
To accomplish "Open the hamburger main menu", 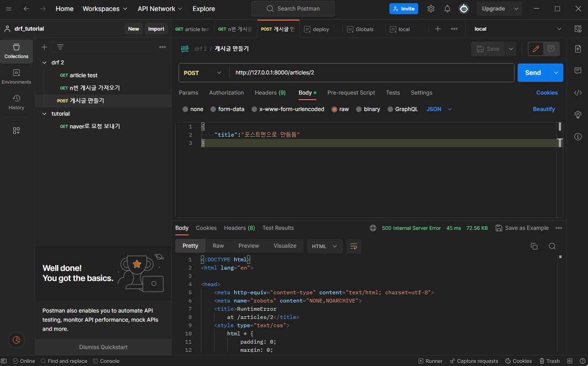I will point(9,9).
